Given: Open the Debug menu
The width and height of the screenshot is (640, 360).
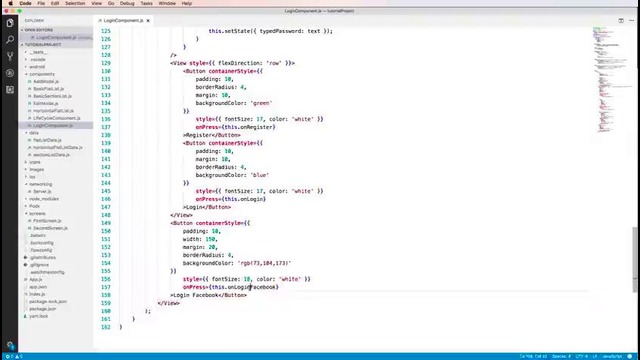Looking at the screenshot, I should [x=127, y=3].
